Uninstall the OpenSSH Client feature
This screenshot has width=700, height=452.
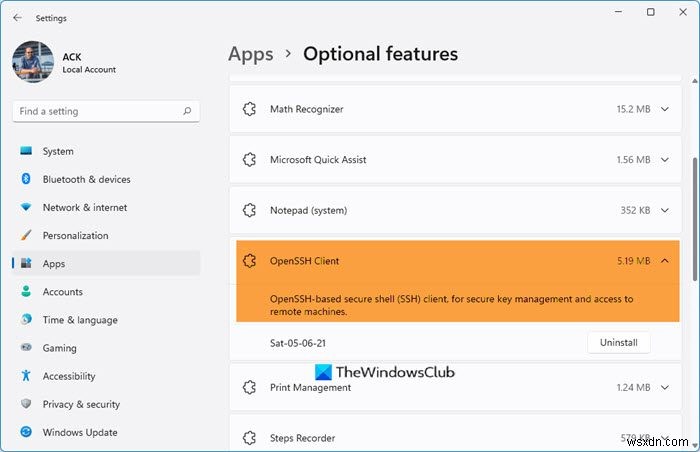[x=618, y=343]
